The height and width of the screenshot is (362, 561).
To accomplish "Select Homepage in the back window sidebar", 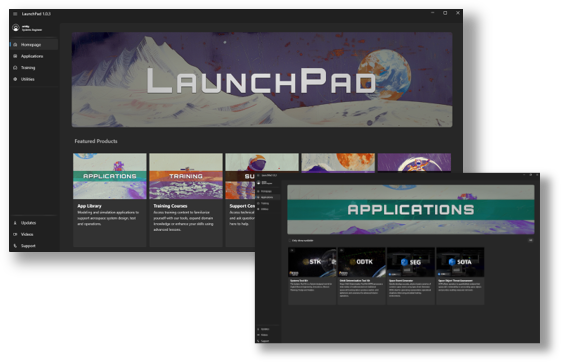I will (34, 45).
